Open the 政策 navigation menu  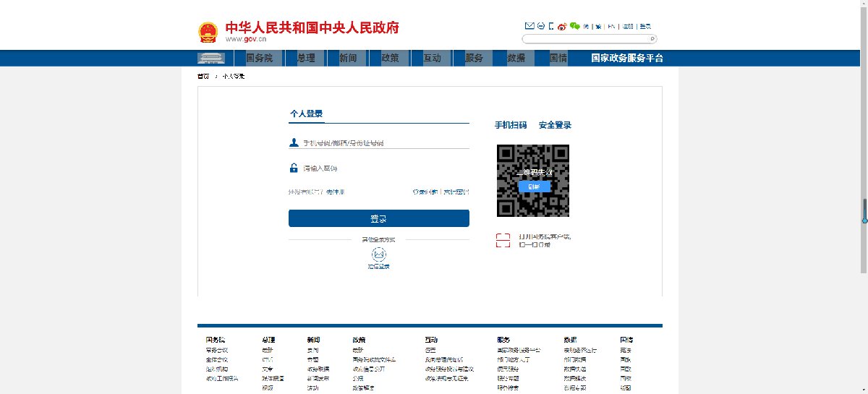coord(390,58)
